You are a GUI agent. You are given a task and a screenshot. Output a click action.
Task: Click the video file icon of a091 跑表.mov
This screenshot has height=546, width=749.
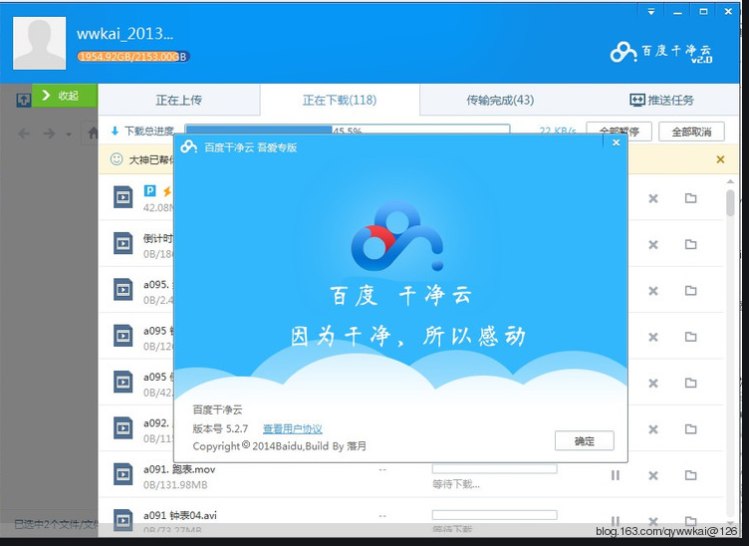pos(123,474)
